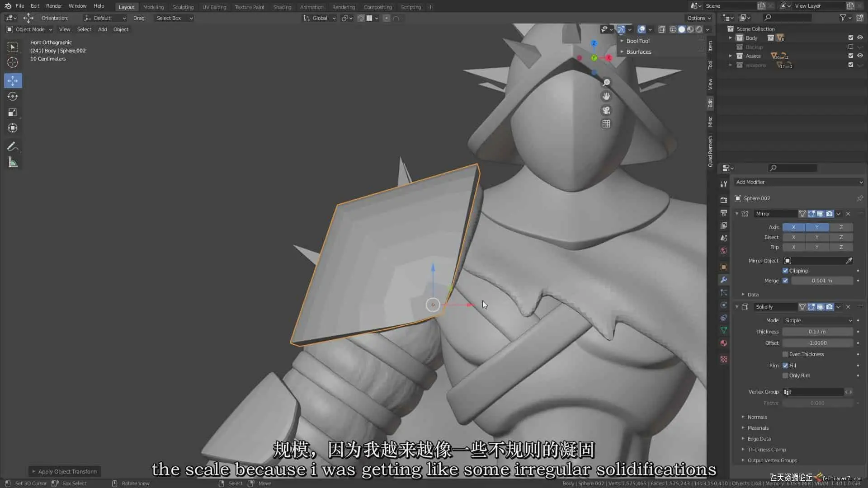Enable Even Thickness checkbox
The width and height of the screenshot is (868, 488).
785,354
